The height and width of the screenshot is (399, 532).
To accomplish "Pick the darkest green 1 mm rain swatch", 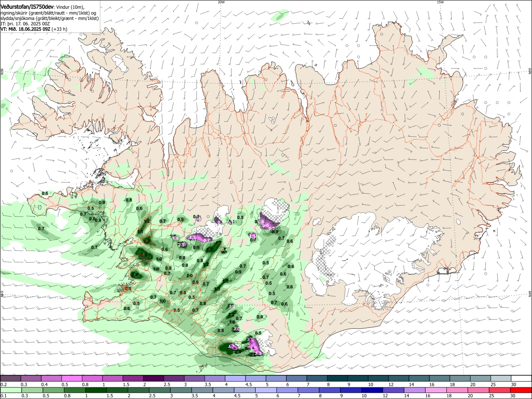I will (96, 390).
